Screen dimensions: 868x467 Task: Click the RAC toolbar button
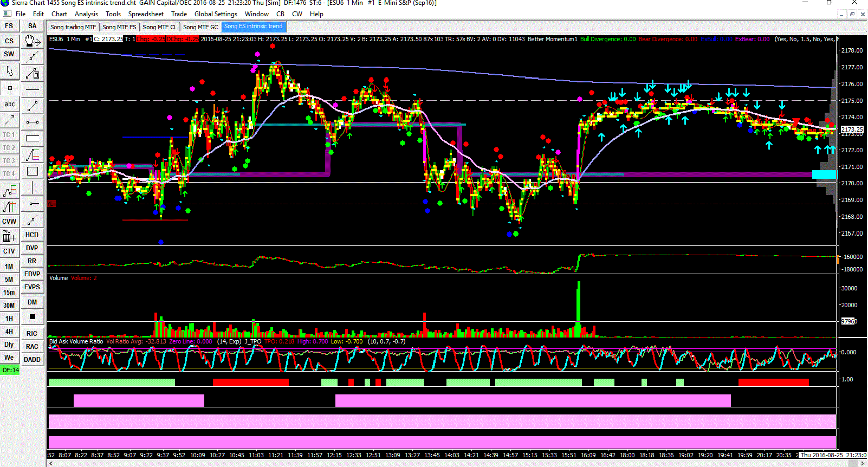(x=32, y=347)
